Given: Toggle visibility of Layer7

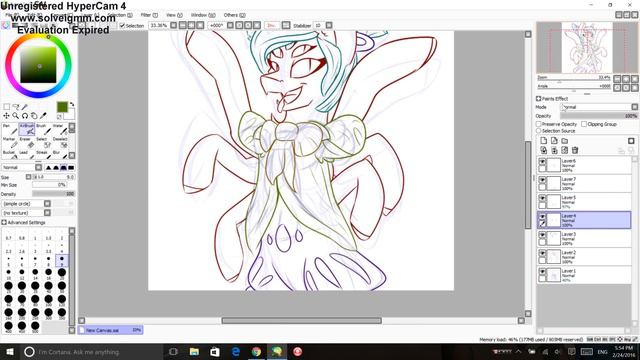Looking at the screenshot, I should pyautogui.click(x=542, y=180).
